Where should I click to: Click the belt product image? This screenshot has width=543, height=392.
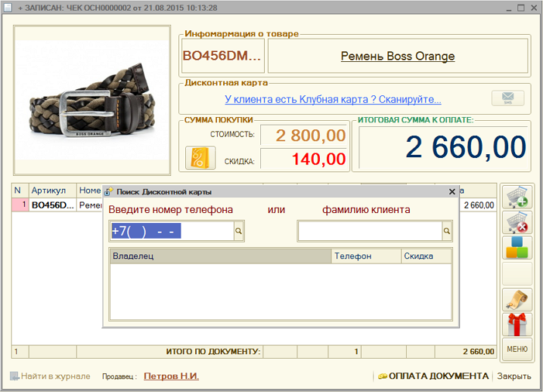[x=92, y=101]
